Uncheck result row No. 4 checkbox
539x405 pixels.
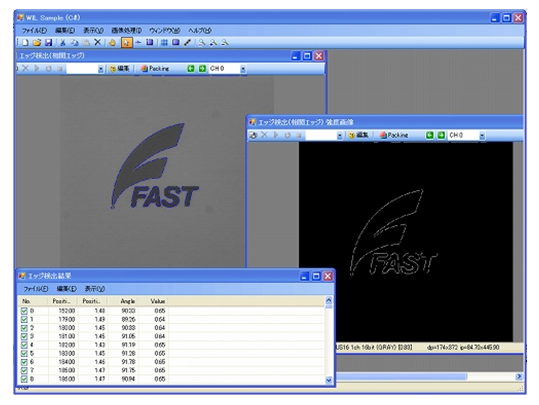coord(24,345)
